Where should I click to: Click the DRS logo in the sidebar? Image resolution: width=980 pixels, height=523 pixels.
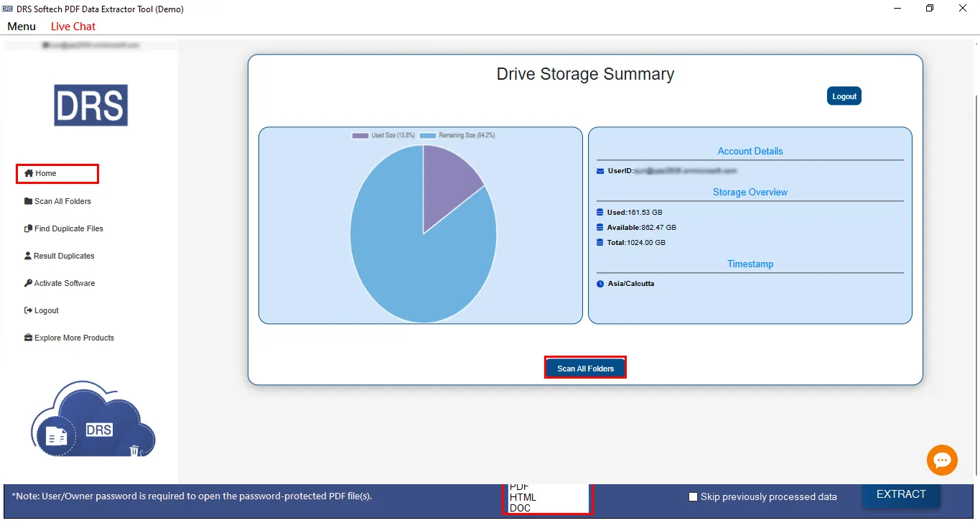tap(91, 106)
